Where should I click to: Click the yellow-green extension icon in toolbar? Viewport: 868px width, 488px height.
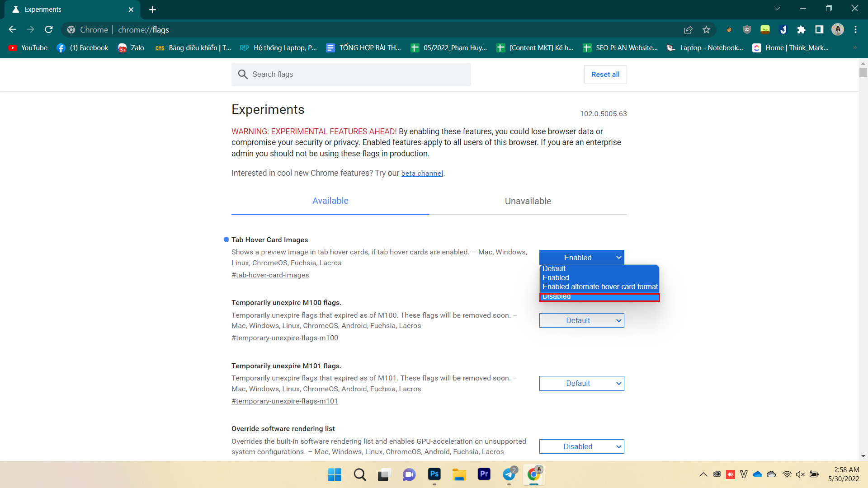pos(765,30)
